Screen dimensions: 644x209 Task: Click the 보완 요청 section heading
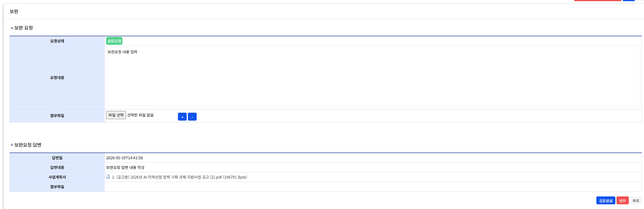(x=23, y=28)
